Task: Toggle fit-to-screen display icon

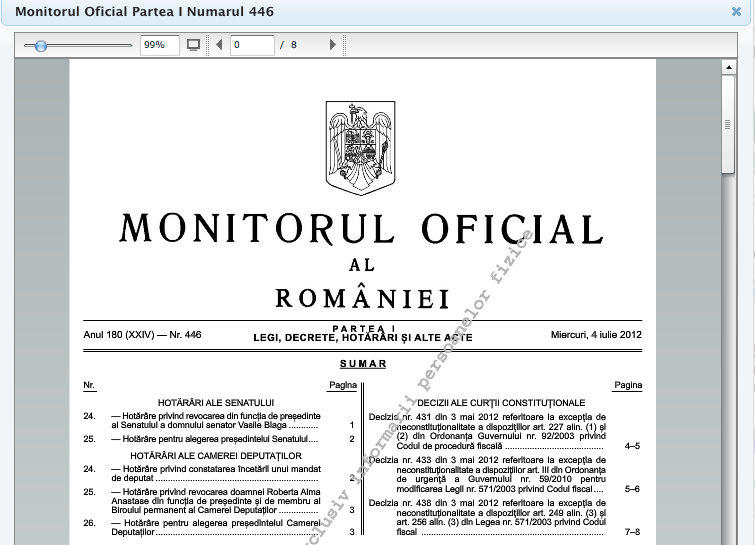Action: (193, 45)
